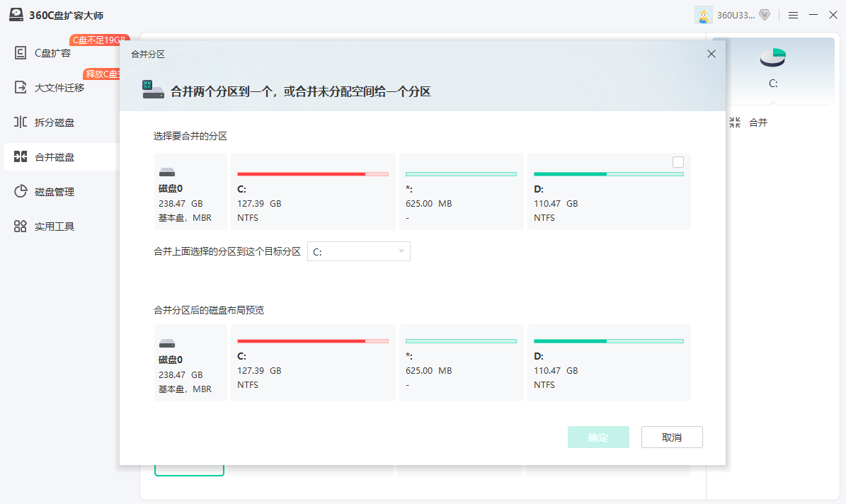Click the 360C盘扩容大师 app logo icon
846x504 pixels.
point(16,15)
